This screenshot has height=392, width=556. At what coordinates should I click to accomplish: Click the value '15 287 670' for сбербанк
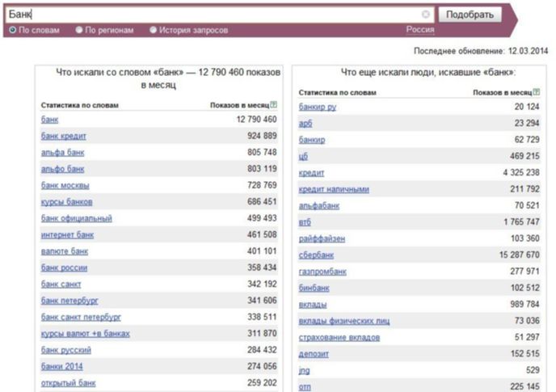[x=520, y=255]
